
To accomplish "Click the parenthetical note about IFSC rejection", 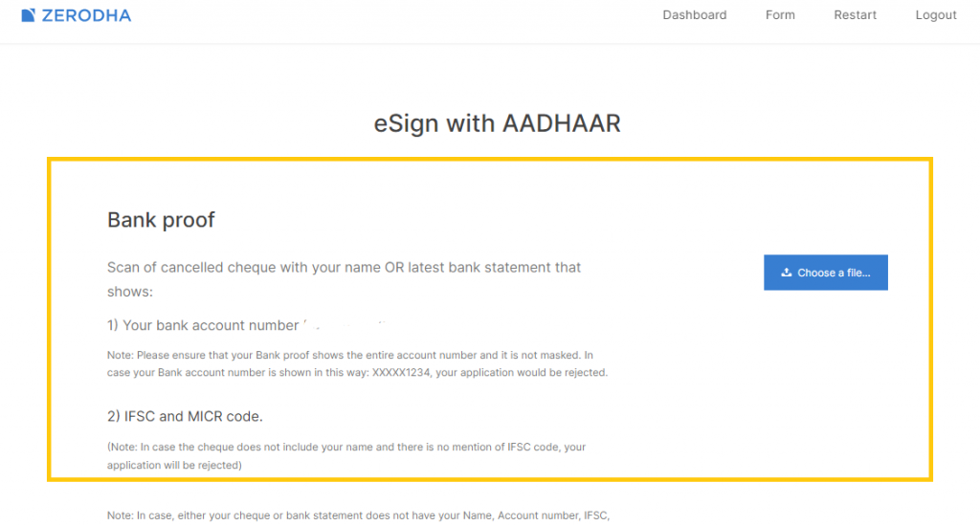I will pyautogui.click(x=346, y=456).
